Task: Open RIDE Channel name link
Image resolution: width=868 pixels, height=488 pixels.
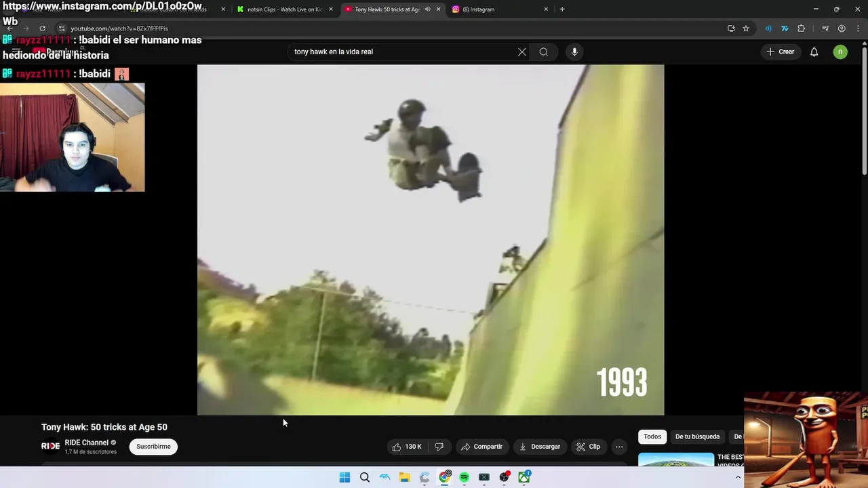Action: pyautogui.click(x=87, y=443)
